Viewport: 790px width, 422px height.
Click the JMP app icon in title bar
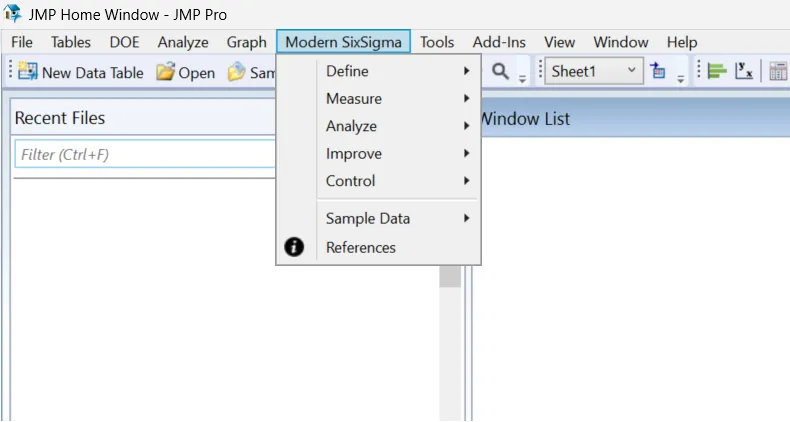(x=12, y=14)
